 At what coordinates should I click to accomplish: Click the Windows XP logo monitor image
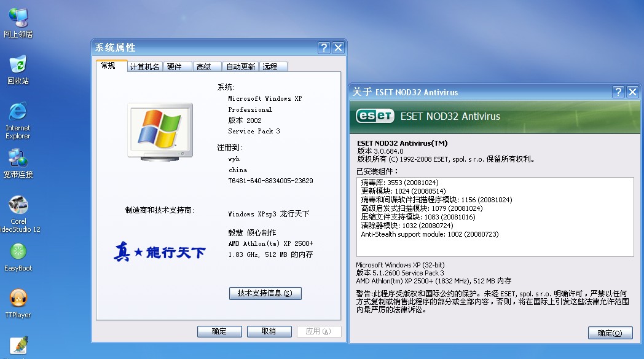pos(160,132)
